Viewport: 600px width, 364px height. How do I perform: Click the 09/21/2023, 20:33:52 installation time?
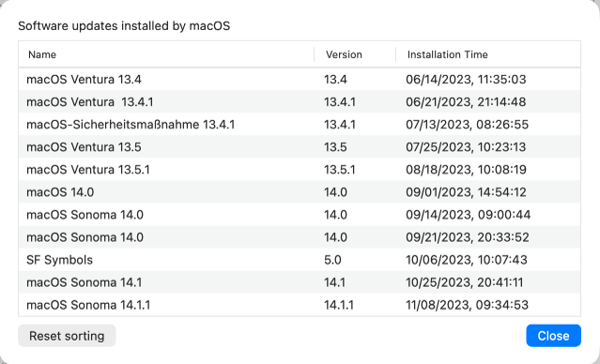(x=468, y=237)
